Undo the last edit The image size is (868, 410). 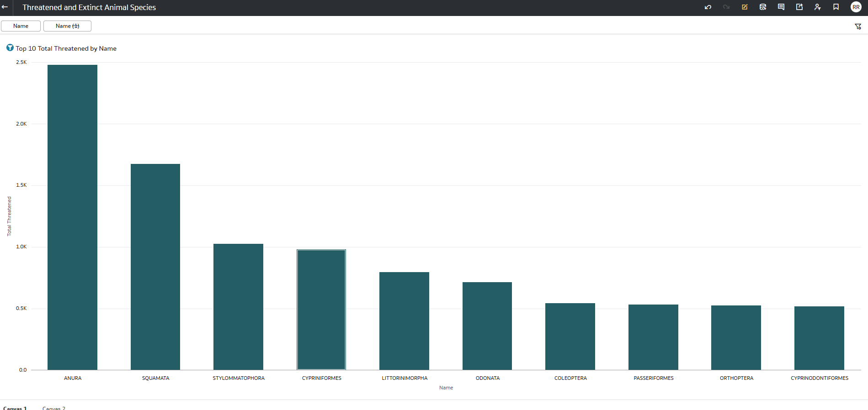pos(708,7)
